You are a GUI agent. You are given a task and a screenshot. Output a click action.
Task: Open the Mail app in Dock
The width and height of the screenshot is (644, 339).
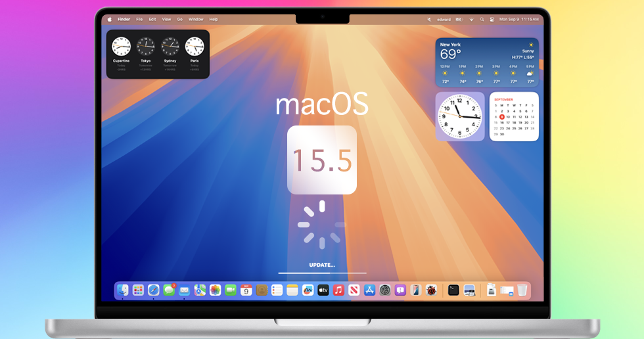[x=185, y=290]
